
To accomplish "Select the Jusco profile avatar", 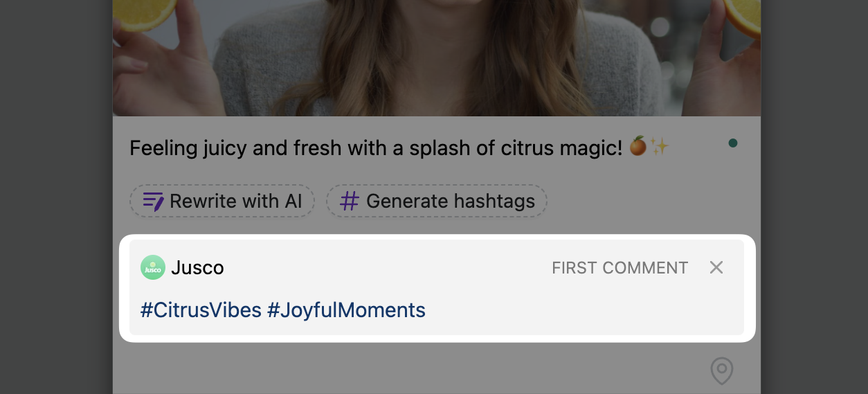I will pyautogui.click(x=152, y=267).
